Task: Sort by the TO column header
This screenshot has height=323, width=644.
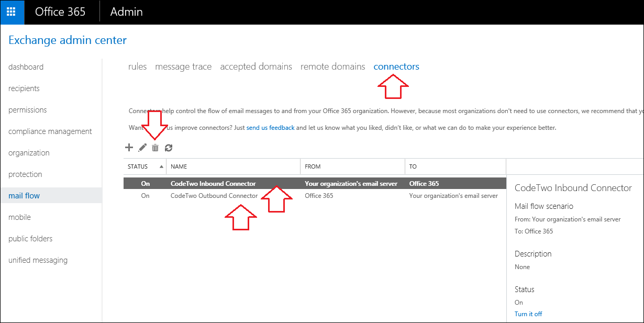Action: point(456,166)
